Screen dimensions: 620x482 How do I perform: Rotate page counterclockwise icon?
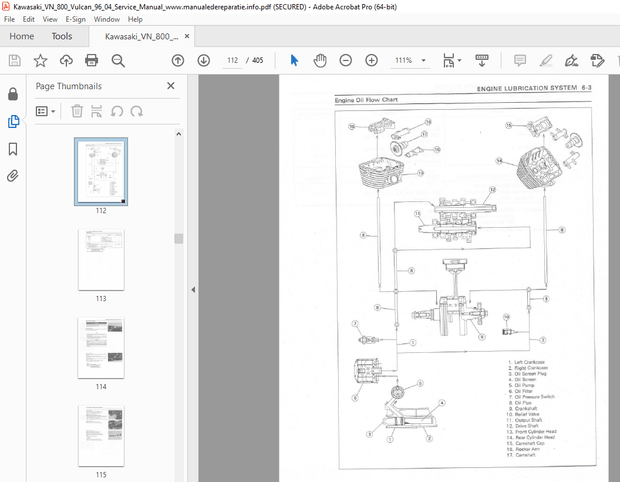pos(117,111)
